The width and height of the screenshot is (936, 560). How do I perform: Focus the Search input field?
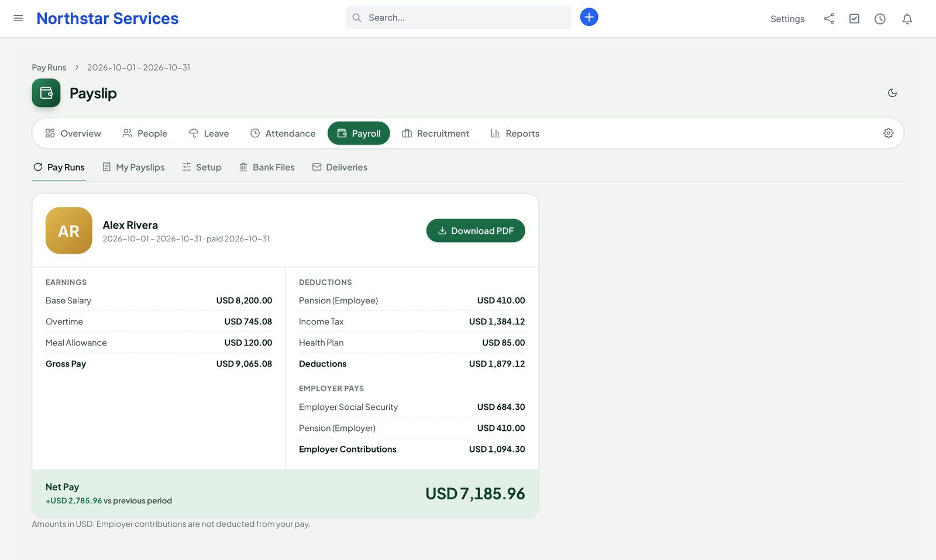(x=458, y=18)
